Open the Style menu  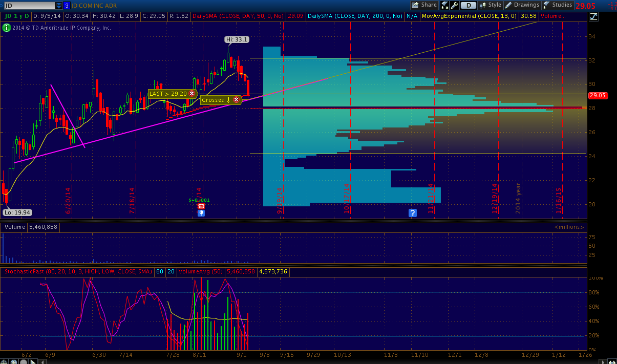(x=490, y=5)
